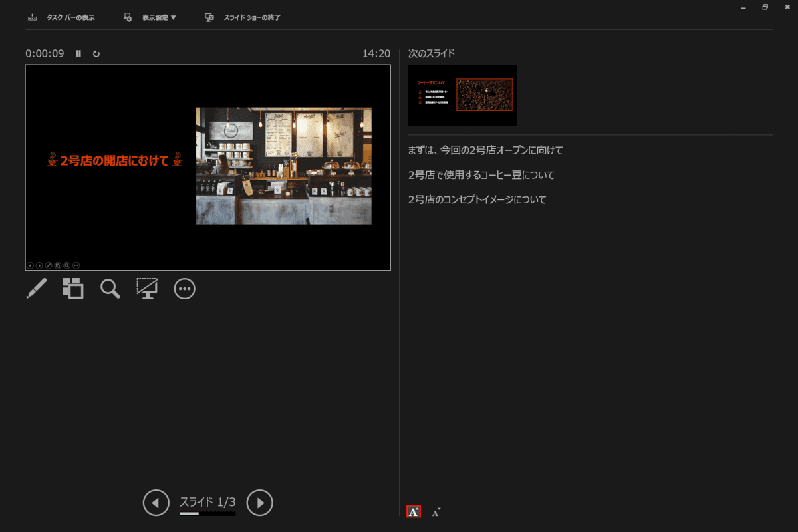The width and height of the screenshot is (798, 532).
Task: Click the small next arrow inside slide preview
Action: coord(39,265)
